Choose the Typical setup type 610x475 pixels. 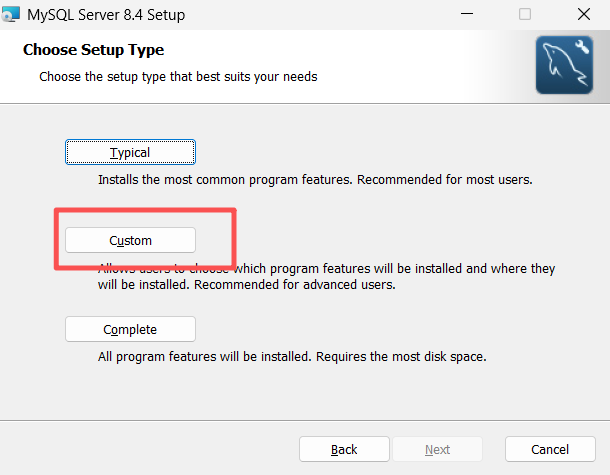pos(130,152)
